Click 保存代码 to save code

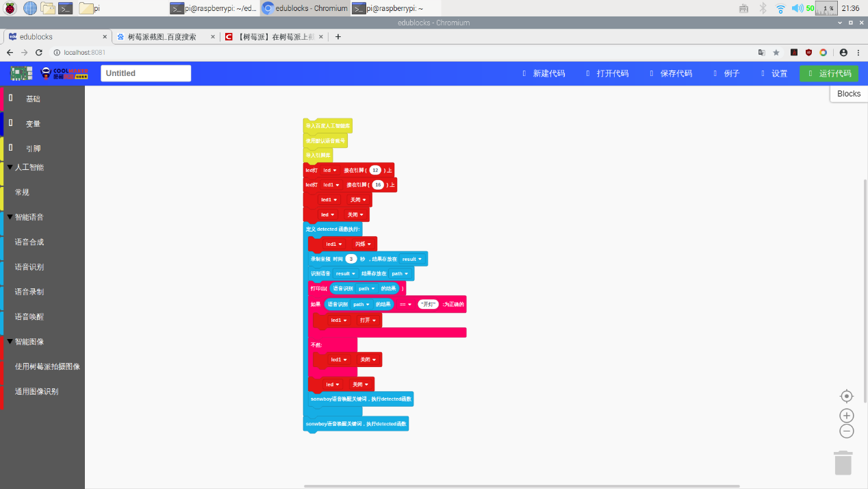671,73
